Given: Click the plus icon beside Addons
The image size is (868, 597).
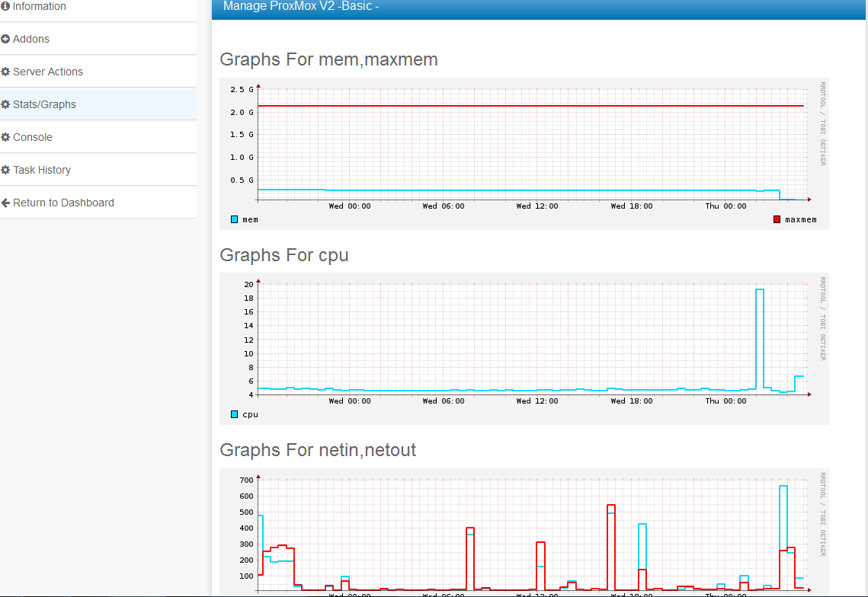Looking at the screenshot, I should click(5, 39).
